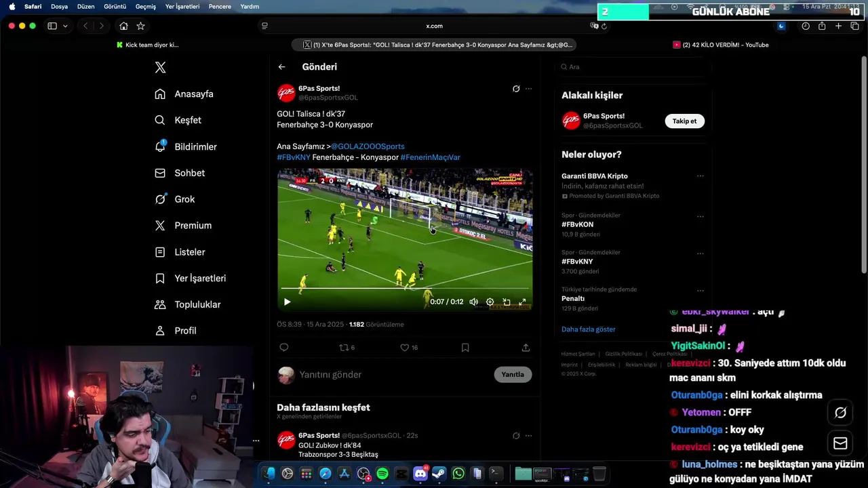
Task: Open Geçmiş menu
Action: coord(145,6)
